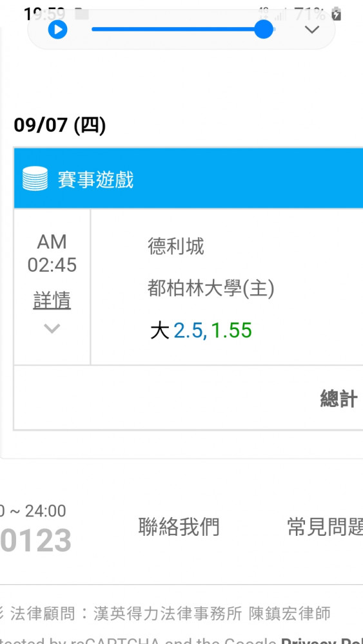Open the 詳情 details link

click(52, 300)
